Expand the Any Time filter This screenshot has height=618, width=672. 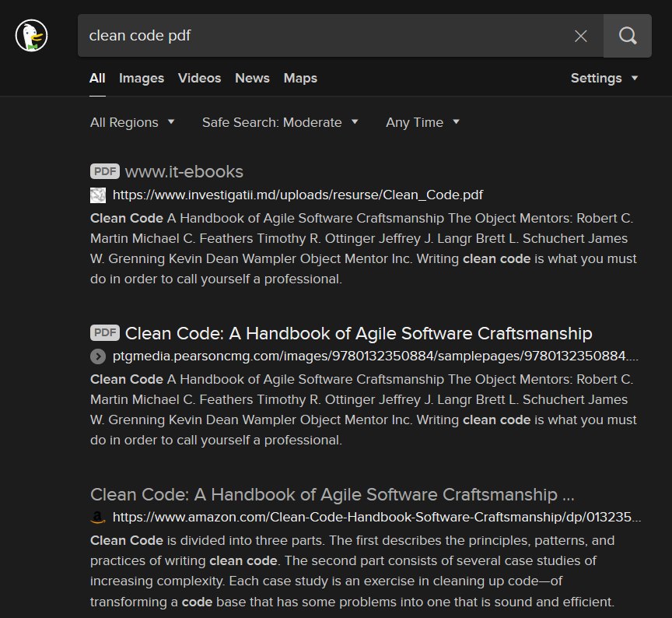click(x=422, y=123)
